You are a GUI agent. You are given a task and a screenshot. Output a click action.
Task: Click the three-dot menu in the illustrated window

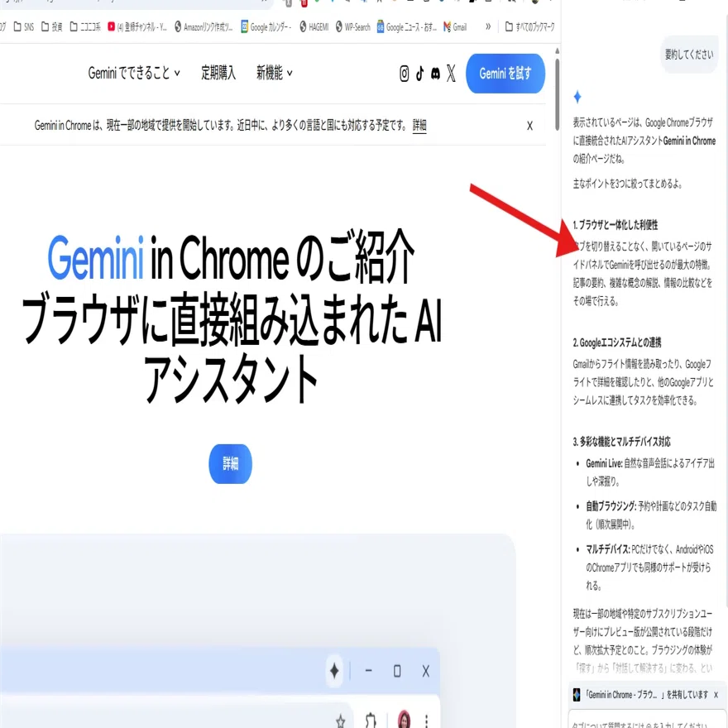coord(426,720)
